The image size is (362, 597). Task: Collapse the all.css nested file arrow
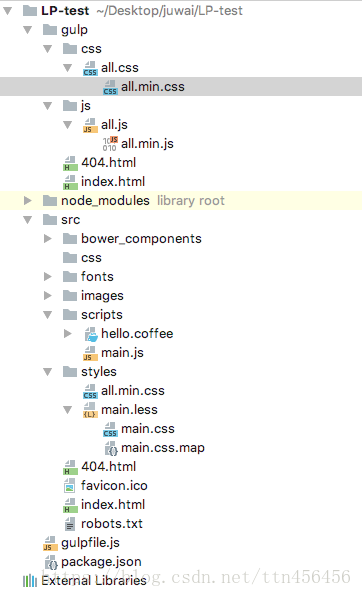(x=68, y=68)
